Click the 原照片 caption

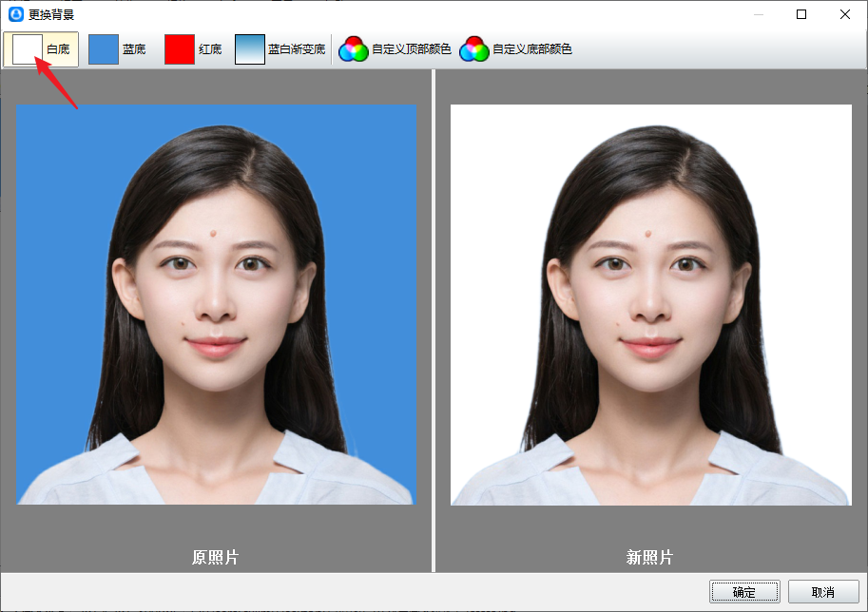coord(216,557)
